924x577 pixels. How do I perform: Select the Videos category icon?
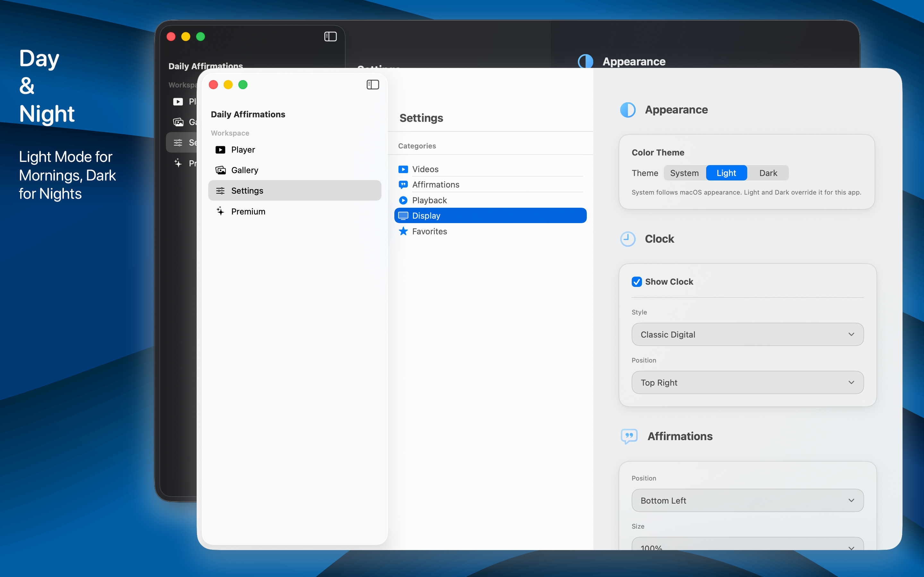(x=403, y=169)
